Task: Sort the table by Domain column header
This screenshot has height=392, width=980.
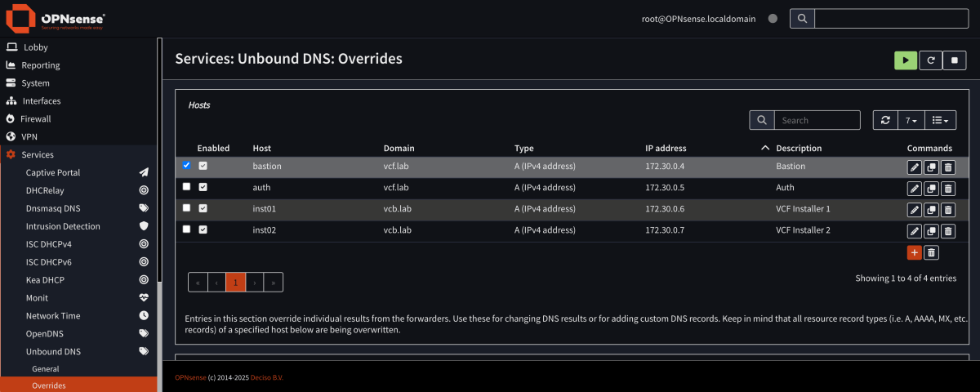Action: [x=399, y=149]
